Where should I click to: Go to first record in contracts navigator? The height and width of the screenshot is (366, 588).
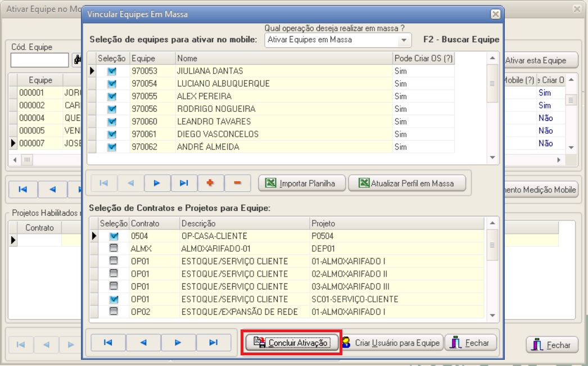pyautogui.click(x=108, y=342)
